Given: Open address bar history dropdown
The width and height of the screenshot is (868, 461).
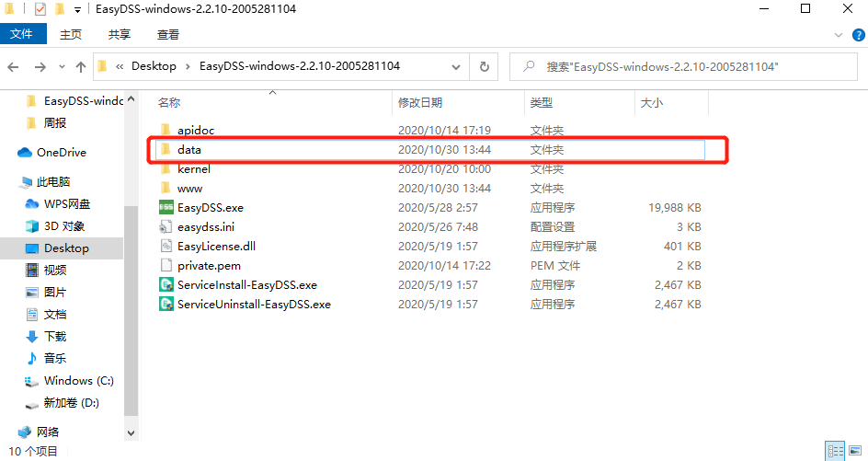Looking at the screenshot, I should pyautogui.click(x=455, y=67).
